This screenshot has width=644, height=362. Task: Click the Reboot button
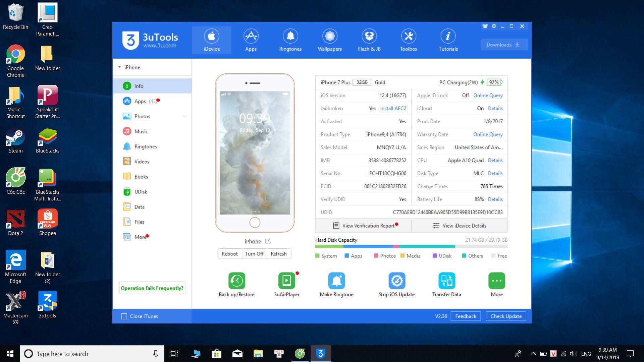229,254
